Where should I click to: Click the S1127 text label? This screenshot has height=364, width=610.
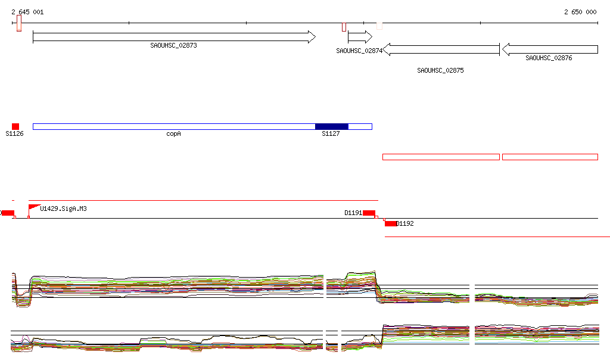pos(331,134)
